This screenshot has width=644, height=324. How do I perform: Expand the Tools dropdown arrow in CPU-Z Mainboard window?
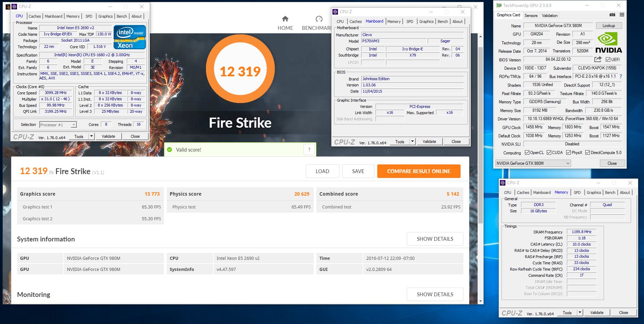[x=413, y=142]
